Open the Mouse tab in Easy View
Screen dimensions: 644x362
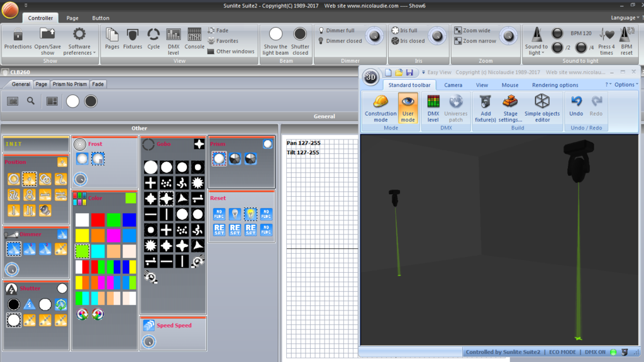[509, 85]
